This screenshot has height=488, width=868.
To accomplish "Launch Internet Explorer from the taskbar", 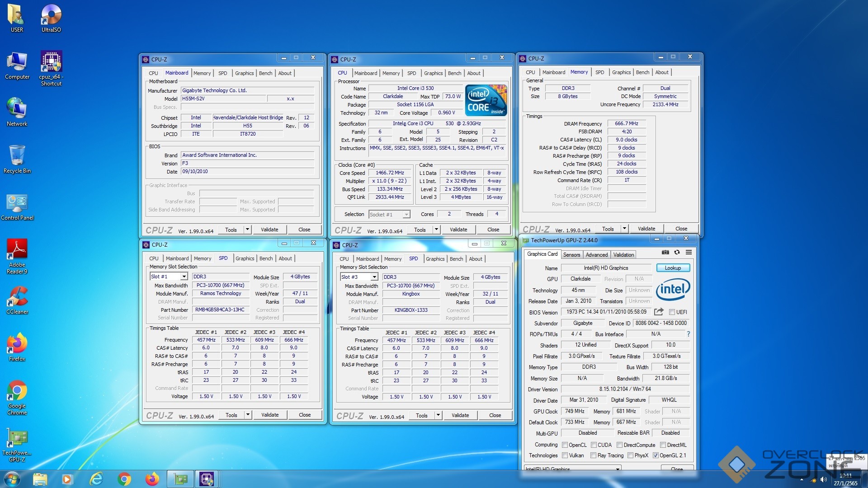I will click(x=96, y=479).
